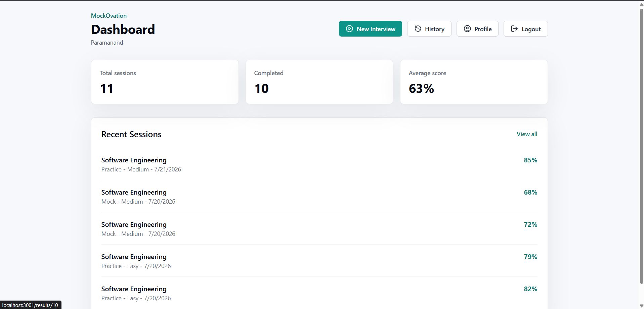Open the History page
The image size is (644, 309).
pos(429,29)
